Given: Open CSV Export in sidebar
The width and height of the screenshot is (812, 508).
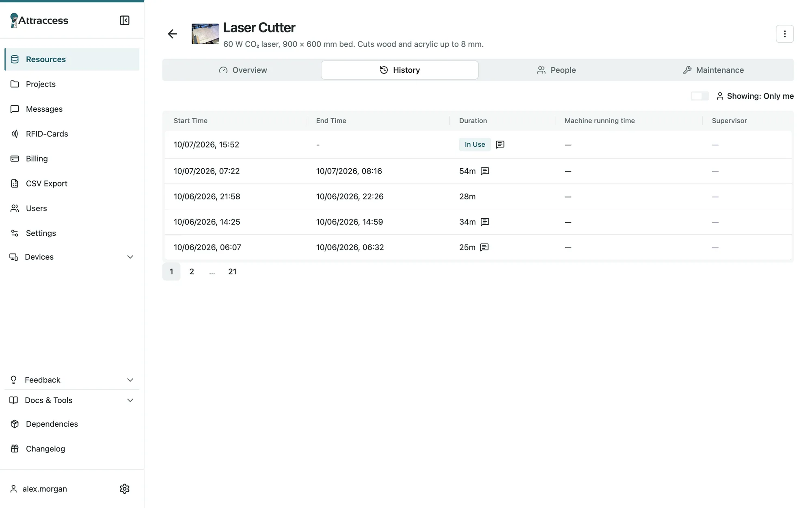Looking at the screenshot, I should tap(72, 183).
